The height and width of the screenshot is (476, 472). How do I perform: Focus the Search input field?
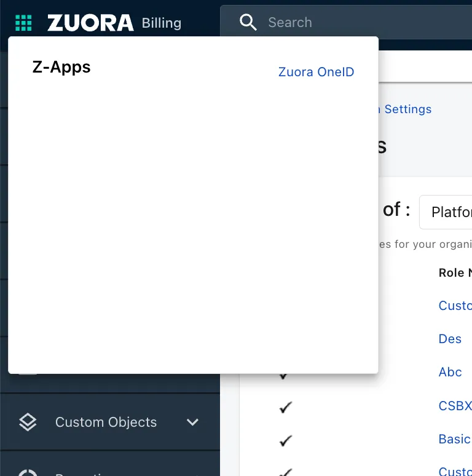click(x=346, y=22)
